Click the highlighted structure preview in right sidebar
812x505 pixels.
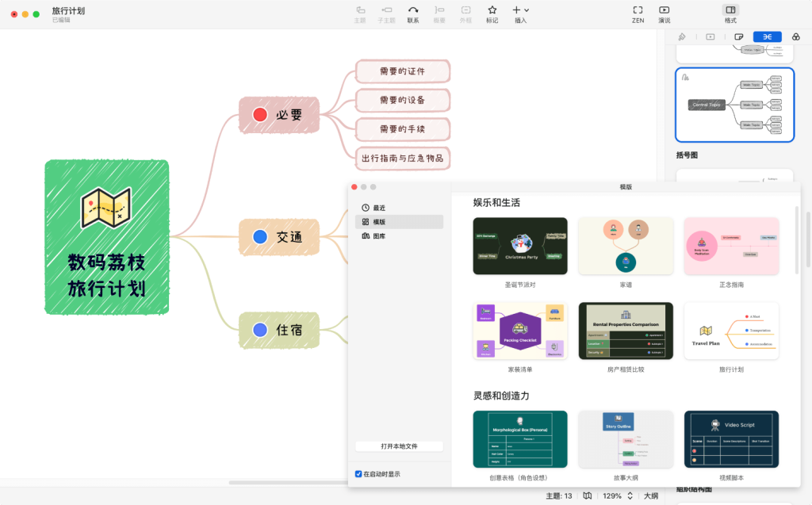click(x=734, y=104)
